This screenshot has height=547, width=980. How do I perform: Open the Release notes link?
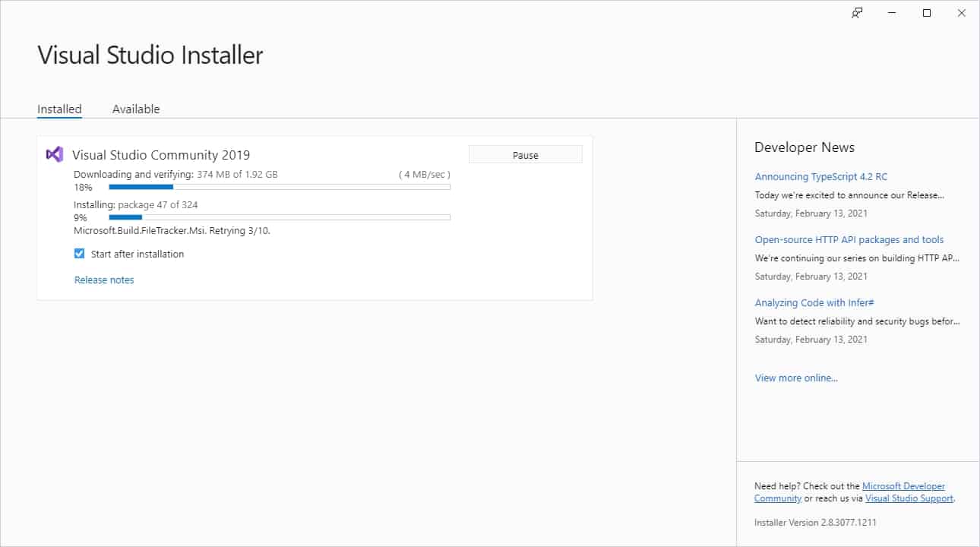[104, 280]
